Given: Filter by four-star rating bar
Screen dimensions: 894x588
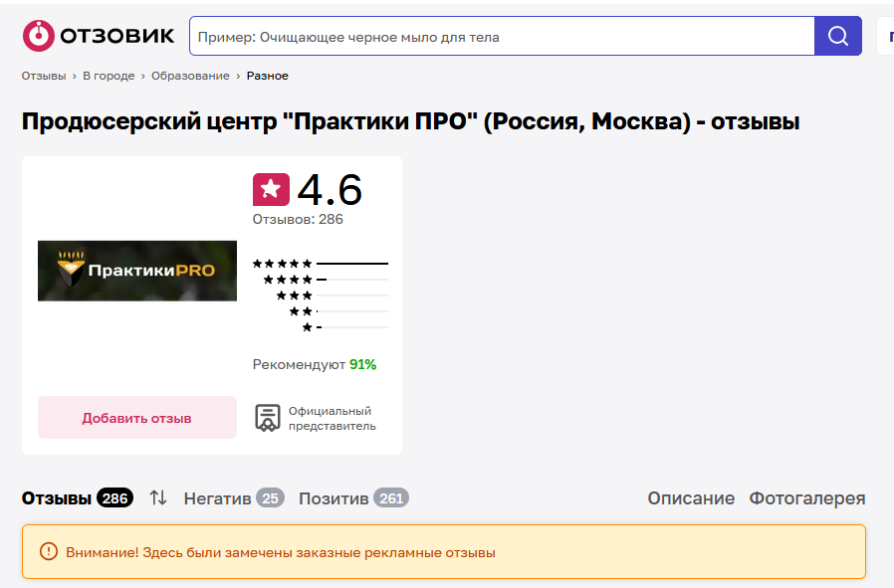Looking at the screenshot, I should pyautogui.click(x=326, y=280).
